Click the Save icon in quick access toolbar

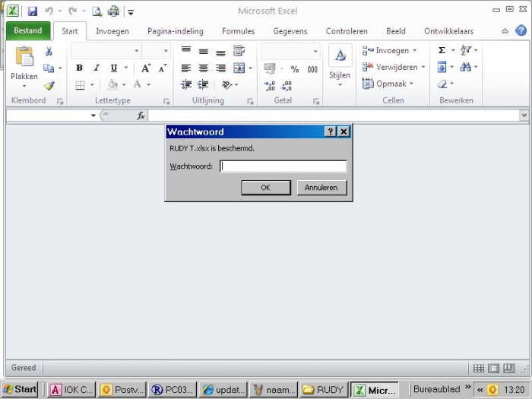tap(32, 11)
